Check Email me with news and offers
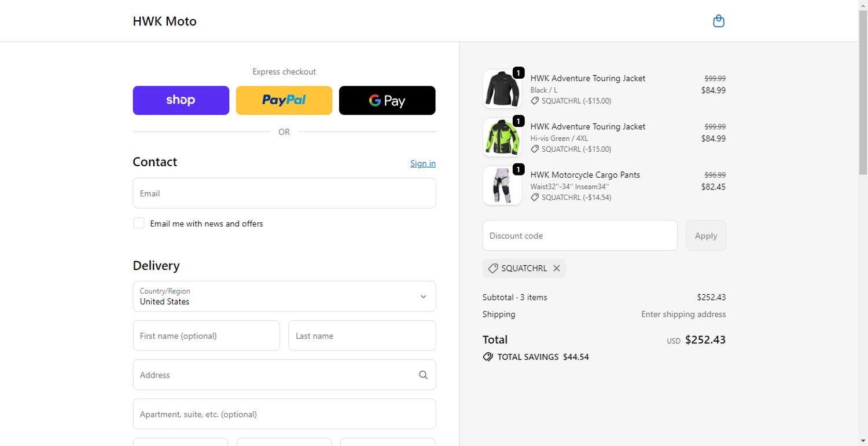Viewport: 868px width, 446px height. click(139, 223)
